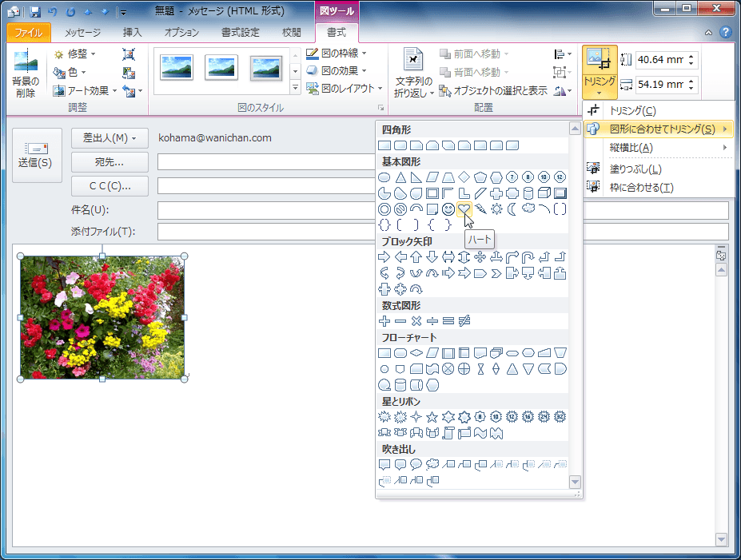
Task: Undo with the quick access arrow
Action: (53, 11)
